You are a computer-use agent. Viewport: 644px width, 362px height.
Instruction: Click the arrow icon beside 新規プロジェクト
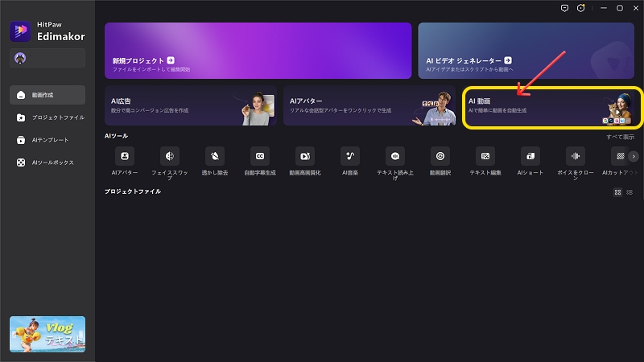pos(171,60)
